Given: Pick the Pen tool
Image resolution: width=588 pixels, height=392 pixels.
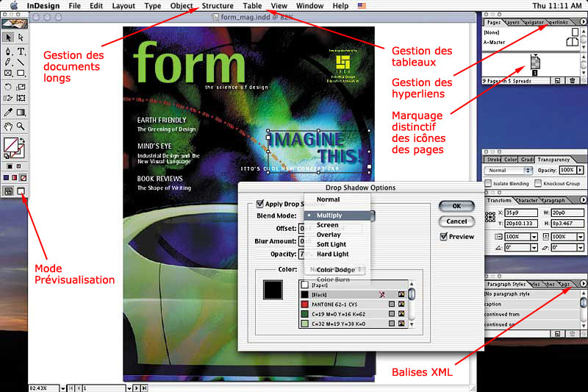Looking at the screenshot, I should tap(8, 51).
